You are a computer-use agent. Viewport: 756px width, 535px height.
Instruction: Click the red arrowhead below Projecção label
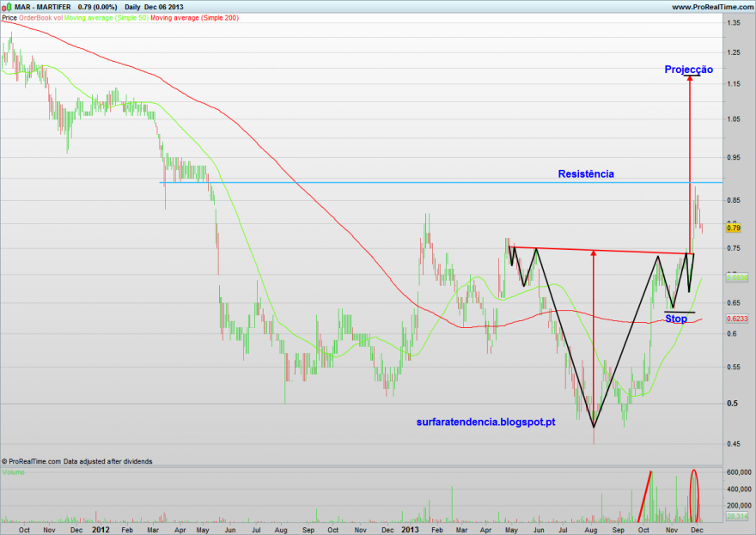690,78
